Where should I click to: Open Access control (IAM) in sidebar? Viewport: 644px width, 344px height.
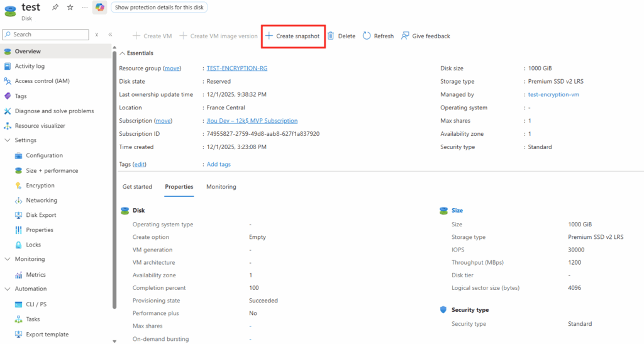point(42,81)
